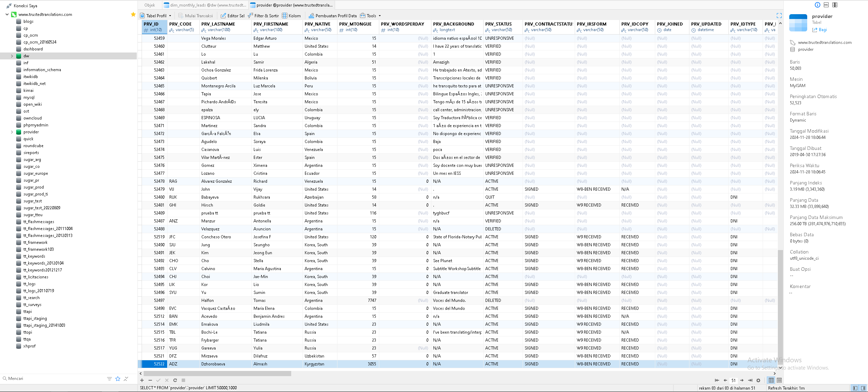Click the Bagi share link
Image resolution: width=868 pixels, height=392 pixels.
click(820, 30)
